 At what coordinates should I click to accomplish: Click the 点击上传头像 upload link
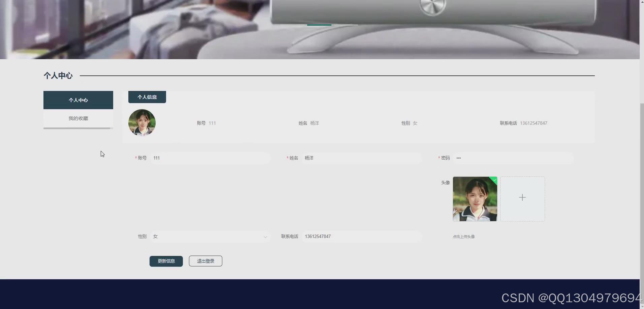click(x=463, y=236)
